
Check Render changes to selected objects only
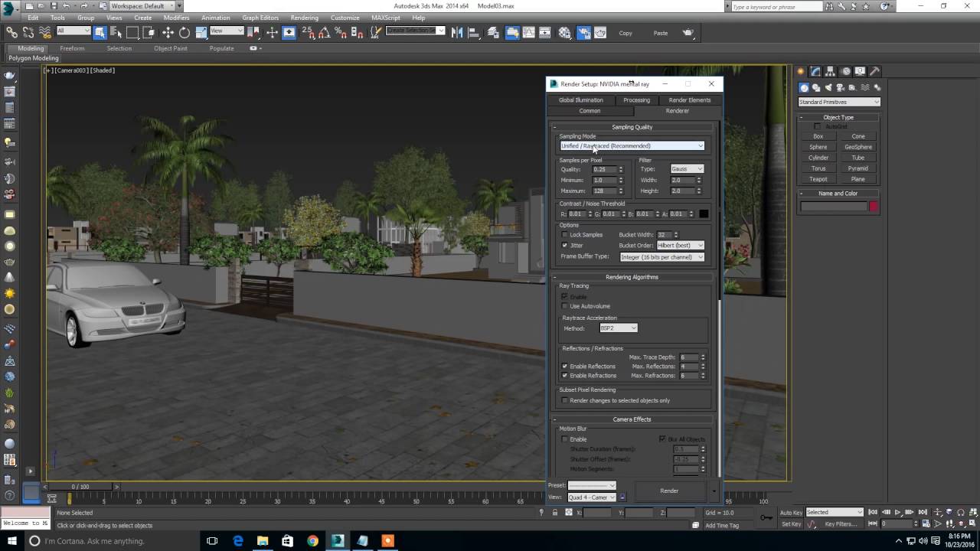click(x=565, y=400)
